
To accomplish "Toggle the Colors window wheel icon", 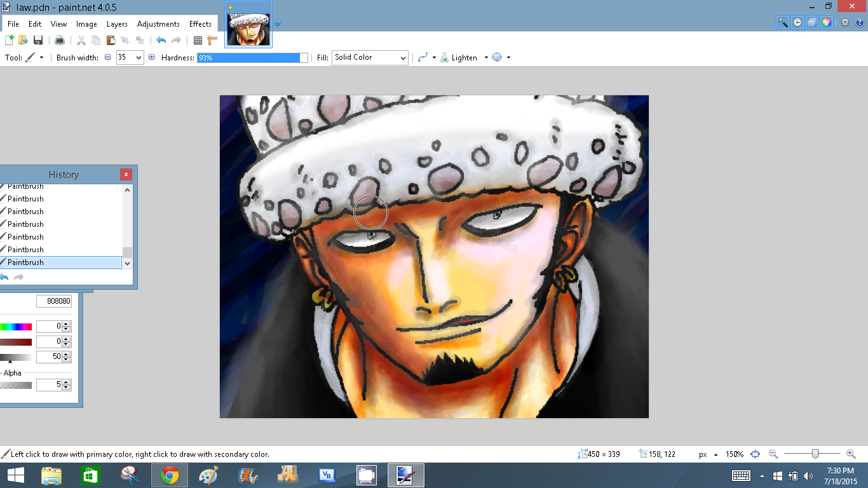I will point(827,22).
